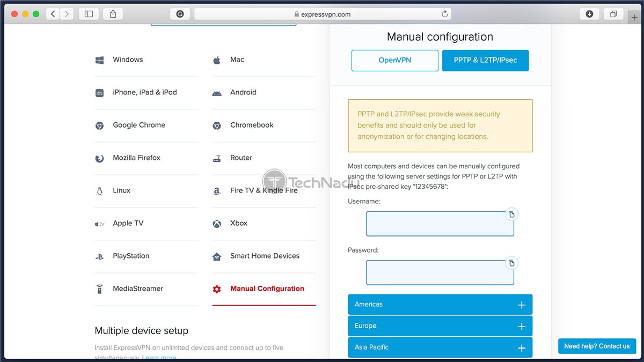Click the MediaStreamer icon

tap(99, 289)
